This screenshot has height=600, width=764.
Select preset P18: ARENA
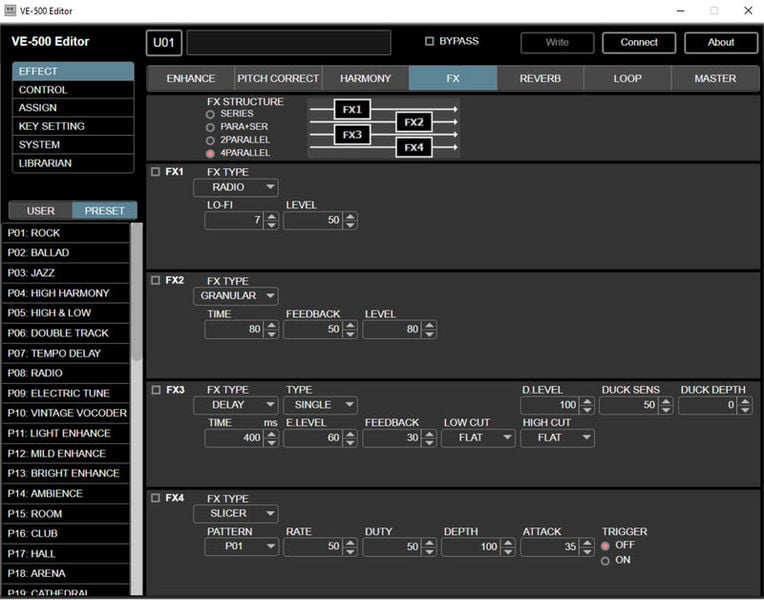pyautogui.click(x=65, y=574)
